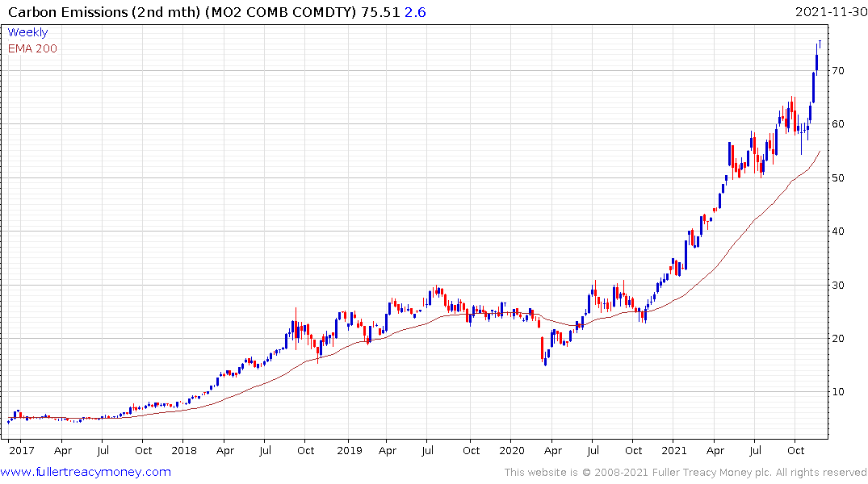Click the 30 price level label

coord(837,286)
